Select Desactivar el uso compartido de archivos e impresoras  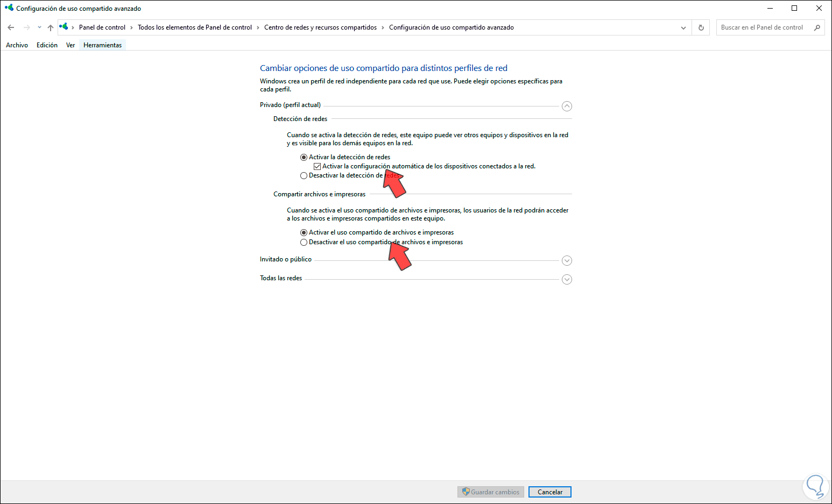point(304,242)
